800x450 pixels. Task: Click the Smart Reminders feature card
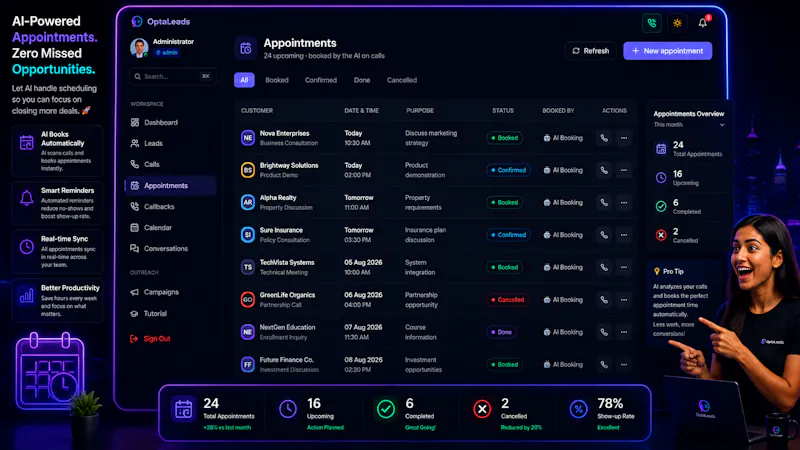click(x=57, y=203)
